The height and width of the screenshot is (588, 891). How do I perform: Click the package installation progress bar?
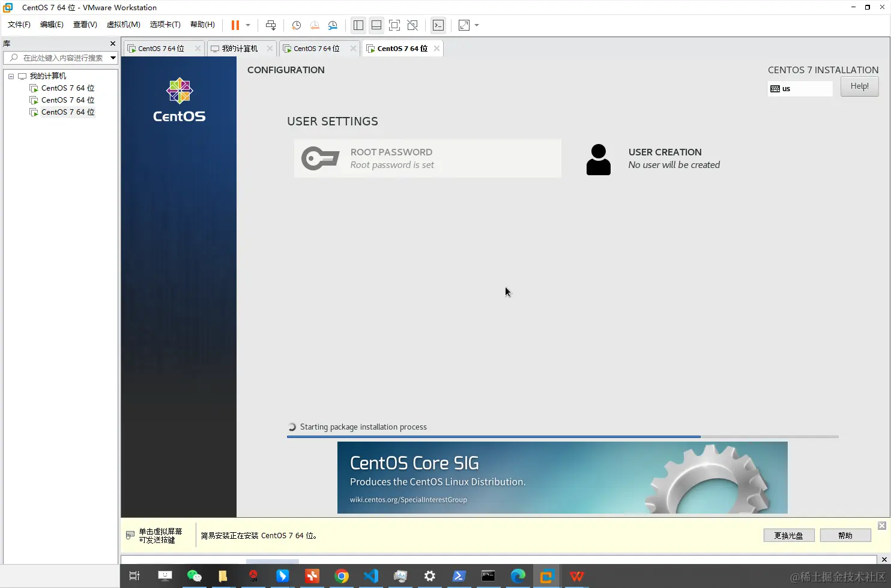pos(563,437)
